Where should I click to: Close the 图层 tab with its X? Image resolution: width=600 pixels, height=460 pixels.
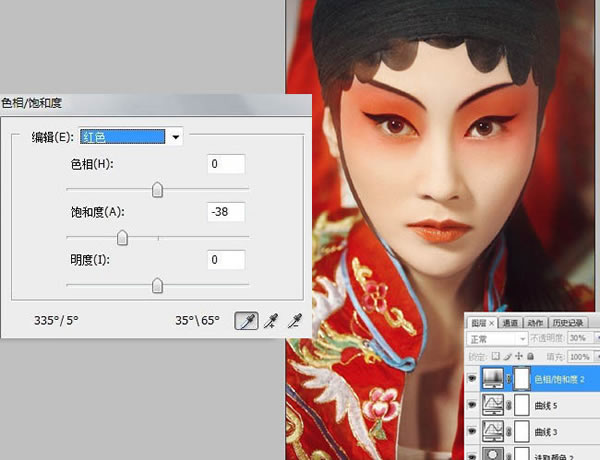pyautogui.click(x=492, y=323)
